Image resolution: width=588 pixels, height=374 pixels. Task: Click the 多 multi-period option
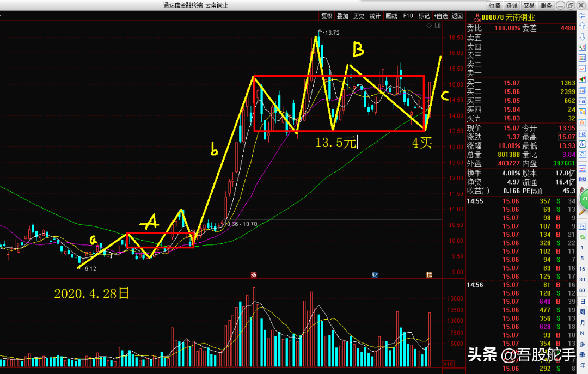tap(583, 344)
